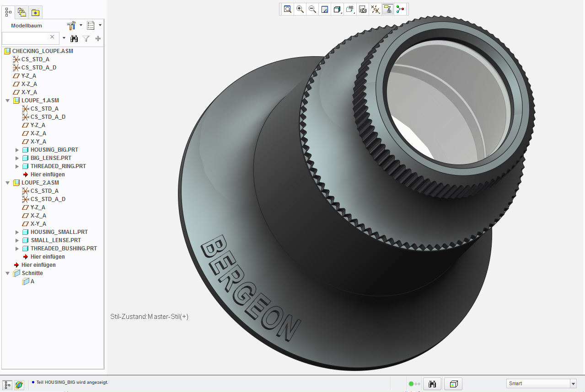Toggle the browser globe icon in status bar
Image resolution: width=585 pixels, height=392 pixels.
19,385
